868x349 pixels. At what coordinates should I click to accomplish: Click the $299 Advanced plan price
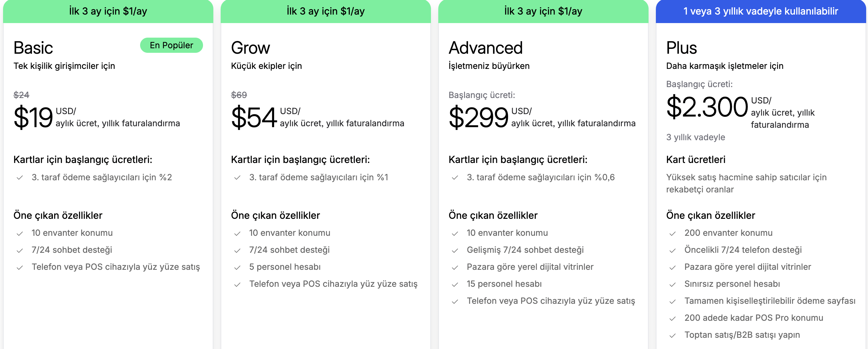click(478, 117)
